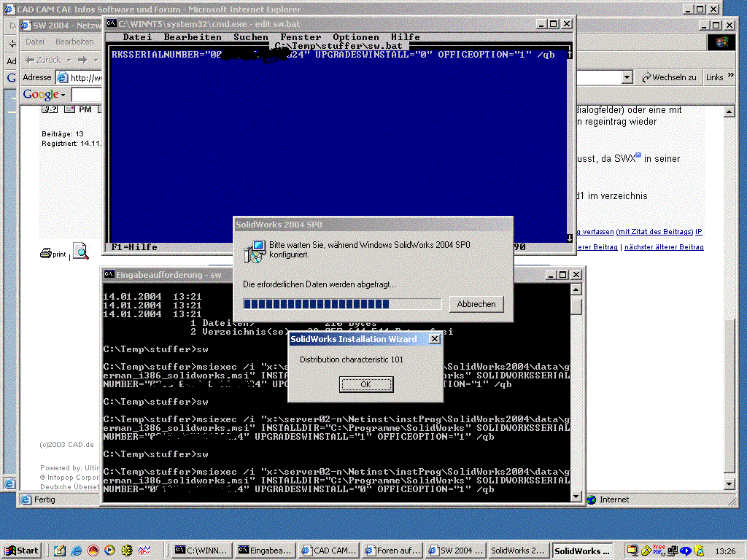Click scroll-up arrow of IE page
Screen dimensions: 747x560
click(729, 112)
